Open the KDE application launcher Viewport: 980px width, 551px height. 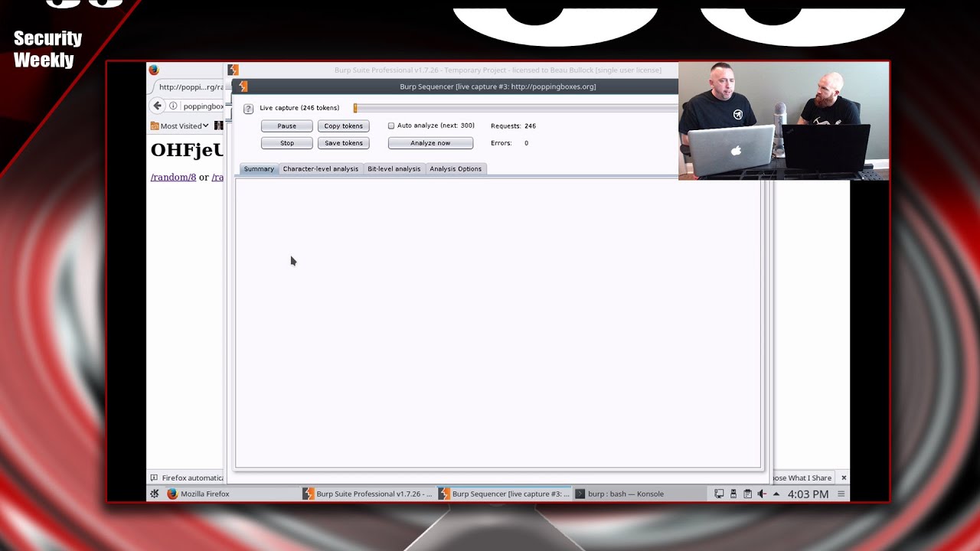[155, 494]
